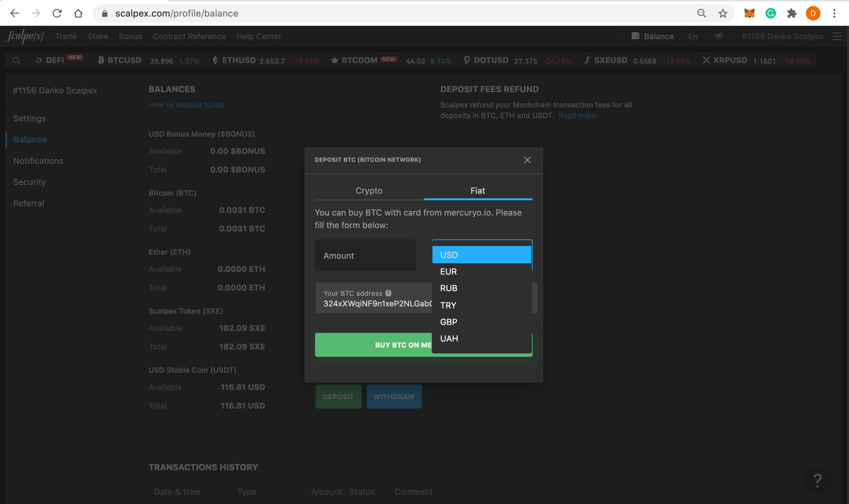Open the How to deposit funds link

tap(186, 104)
